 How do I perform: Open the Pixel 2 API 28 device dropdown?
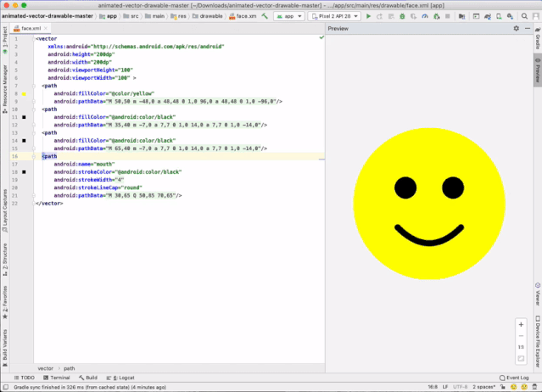point(334,16)
